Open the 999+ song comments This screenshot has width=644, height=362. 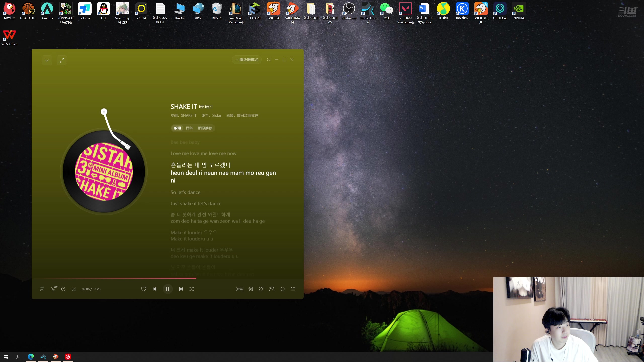point(54,289)
